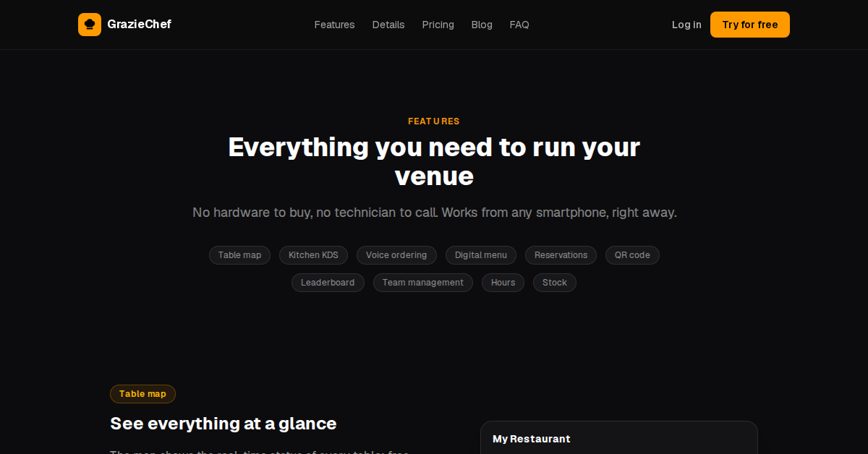The image size is (868, 454).
Task: Click the subtitle starting 'No hardware to buy'
Action: tap(434, 213)
